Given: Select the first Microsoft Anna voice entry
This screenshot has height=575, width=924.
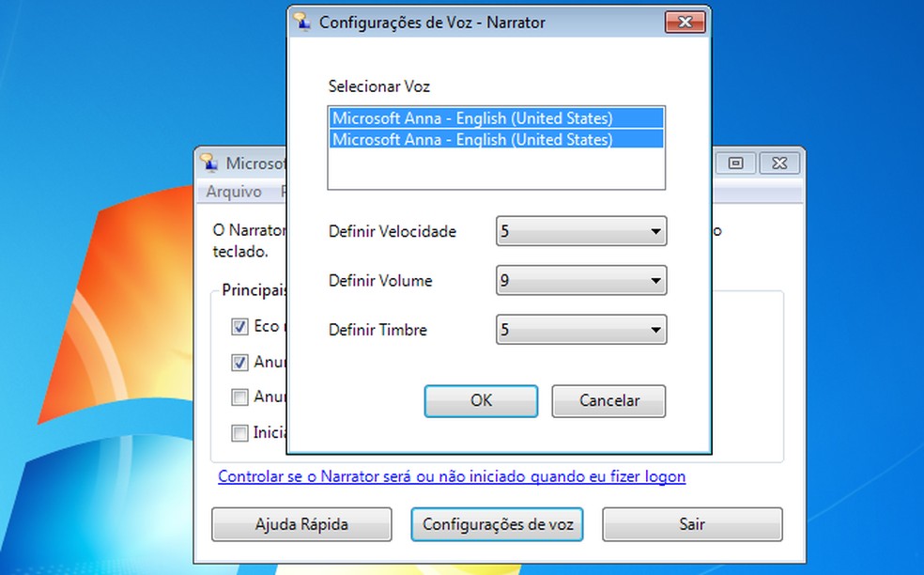Looking at the screenshot, I should click(496, 118).
